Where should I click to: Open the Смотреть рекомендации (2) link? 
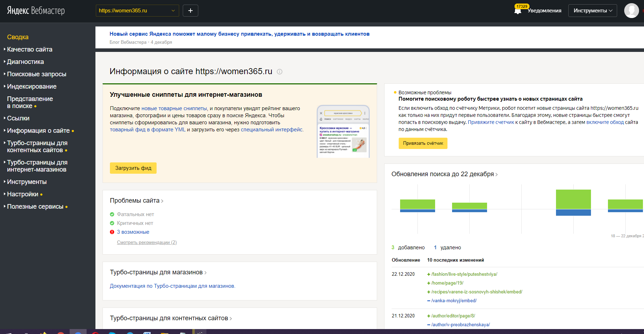pos(147,243)
